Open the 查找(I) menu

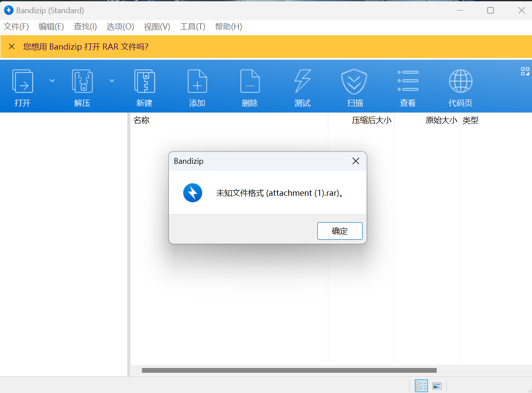point(85,27)
